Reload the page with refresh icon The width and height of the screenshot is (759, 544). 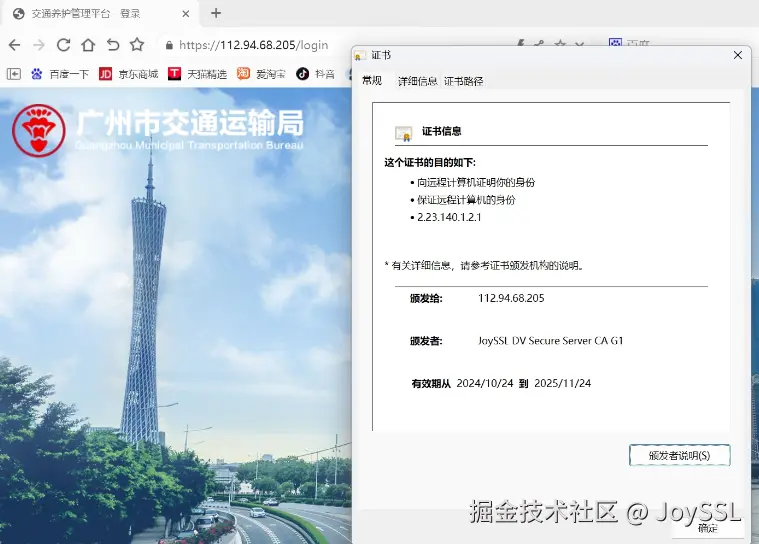click(63, 45)
